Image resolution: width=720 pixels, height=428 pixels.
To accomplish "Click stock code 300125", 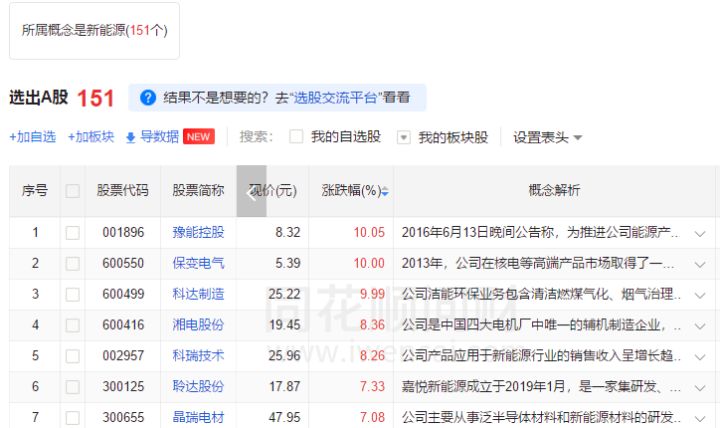I will click(x=123, y=386).
